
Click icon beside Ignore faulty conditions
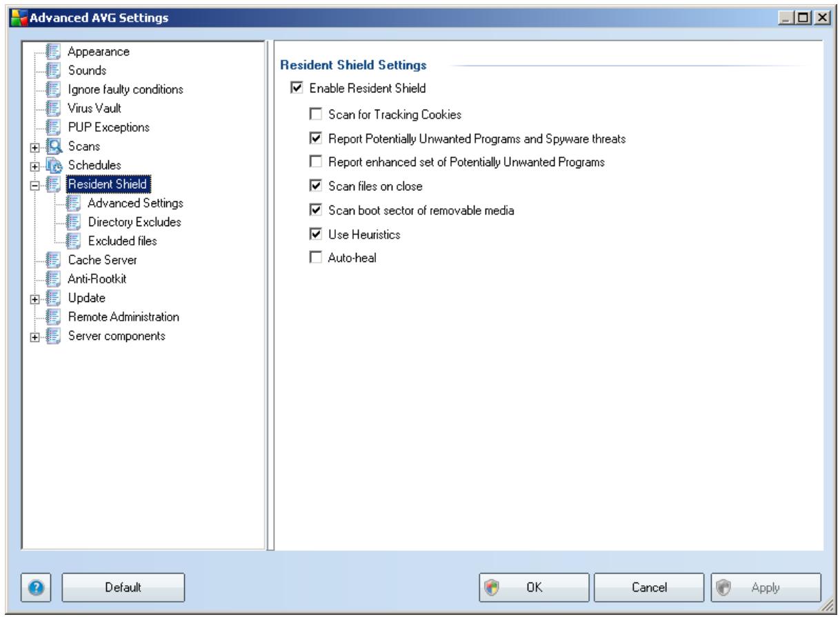52,89
